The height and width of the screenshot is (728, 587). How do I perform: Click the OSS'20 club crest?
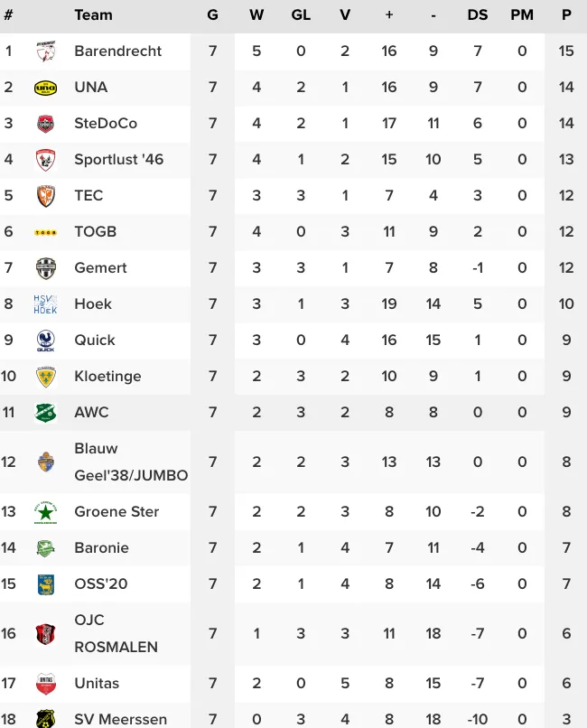point(45,584)
